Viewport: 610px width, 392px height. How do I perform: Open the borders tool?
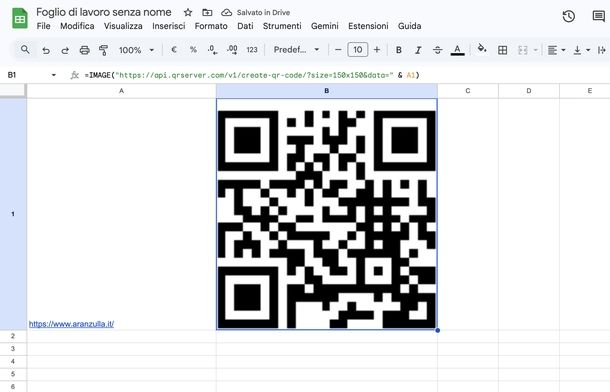pos(502,50)
